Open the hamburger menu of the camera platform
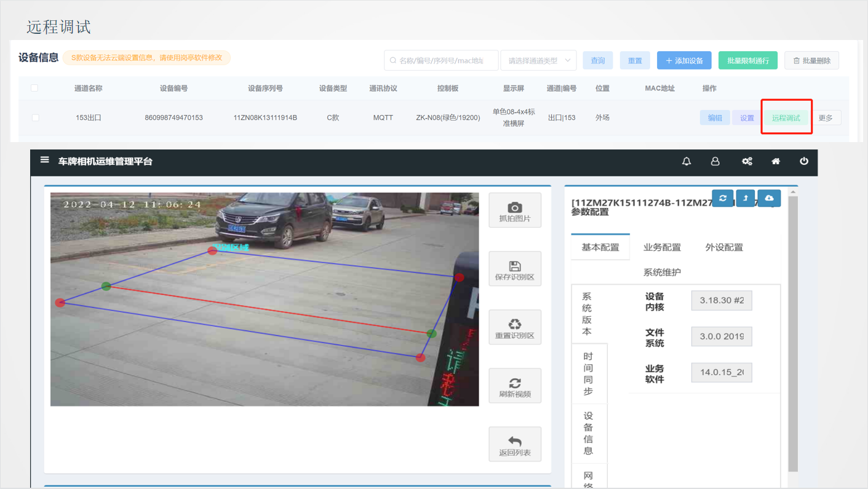868x489 pixels. click(x=44, y=160)
